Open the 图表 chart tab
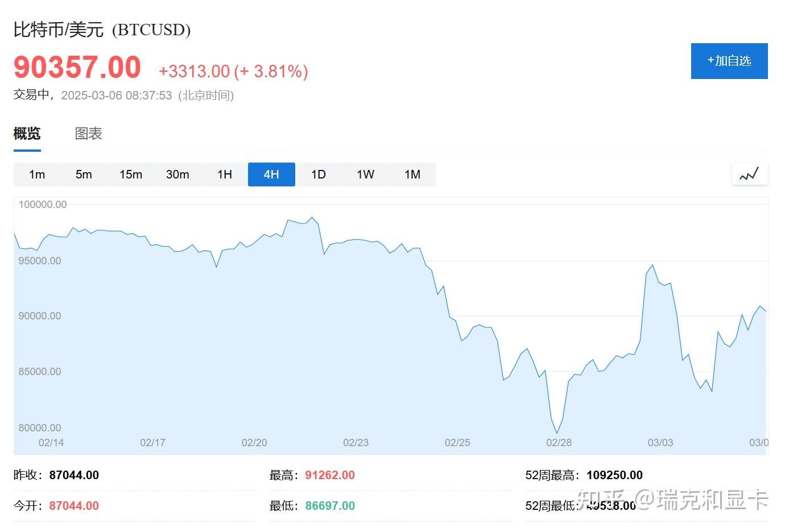The height and width of the screenshot is (532, 789). click(x=88, y=134)
